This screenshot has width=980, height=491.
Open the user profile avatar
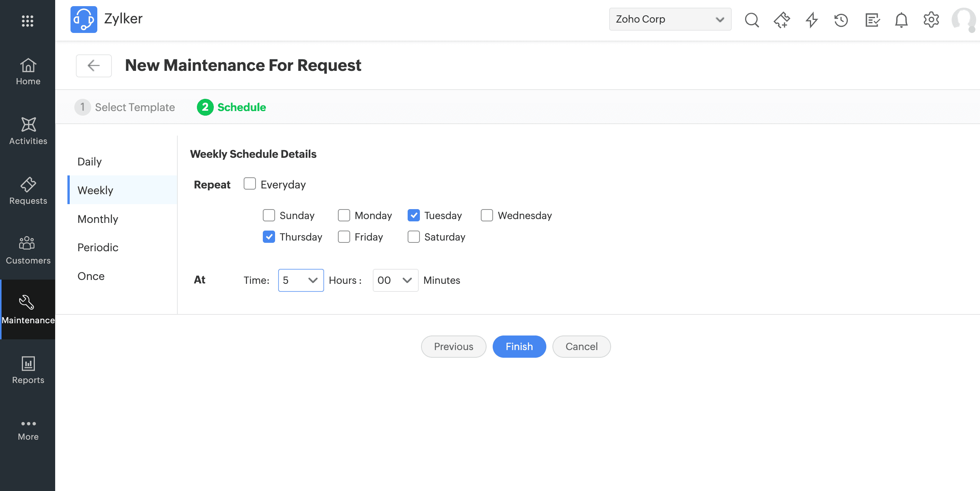point(963,20)
